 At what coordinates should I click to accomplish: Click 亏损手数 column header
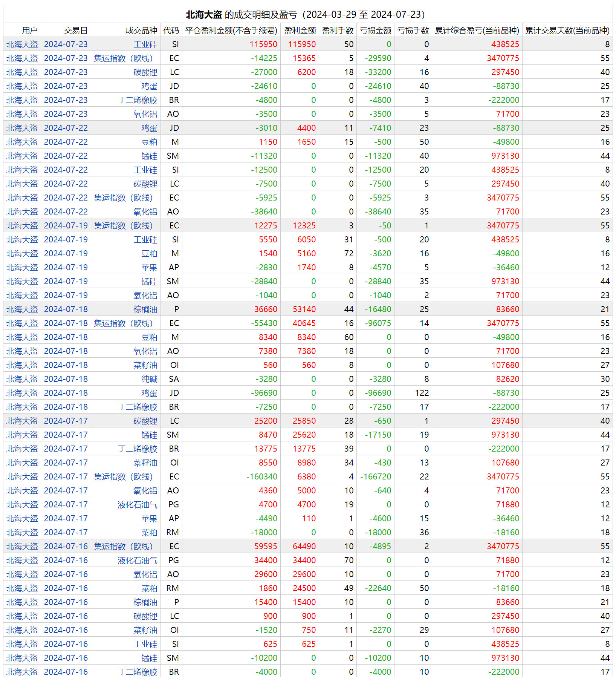413,30
